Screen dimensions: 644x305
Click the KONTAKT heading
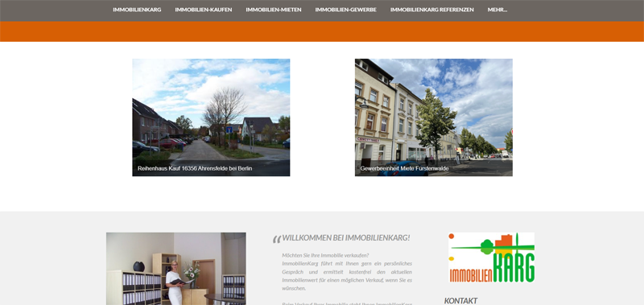(460, 301)
